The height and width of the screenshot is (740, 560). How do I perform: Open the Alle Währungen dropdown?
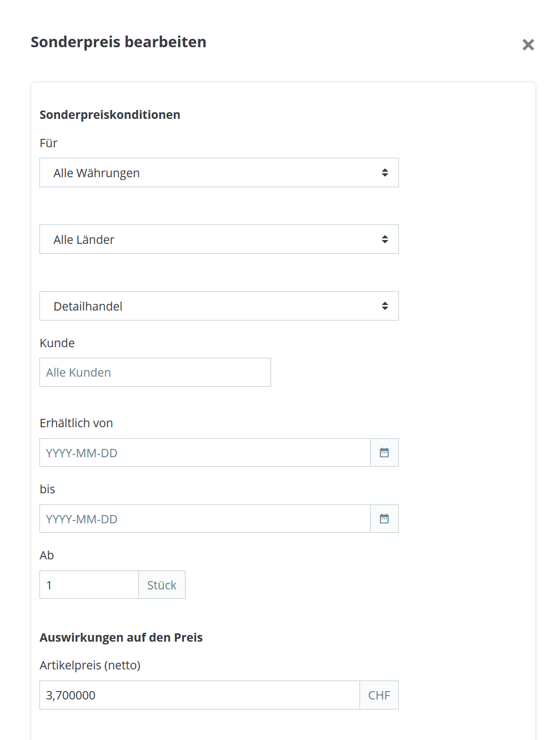click(x=219, y=173)
